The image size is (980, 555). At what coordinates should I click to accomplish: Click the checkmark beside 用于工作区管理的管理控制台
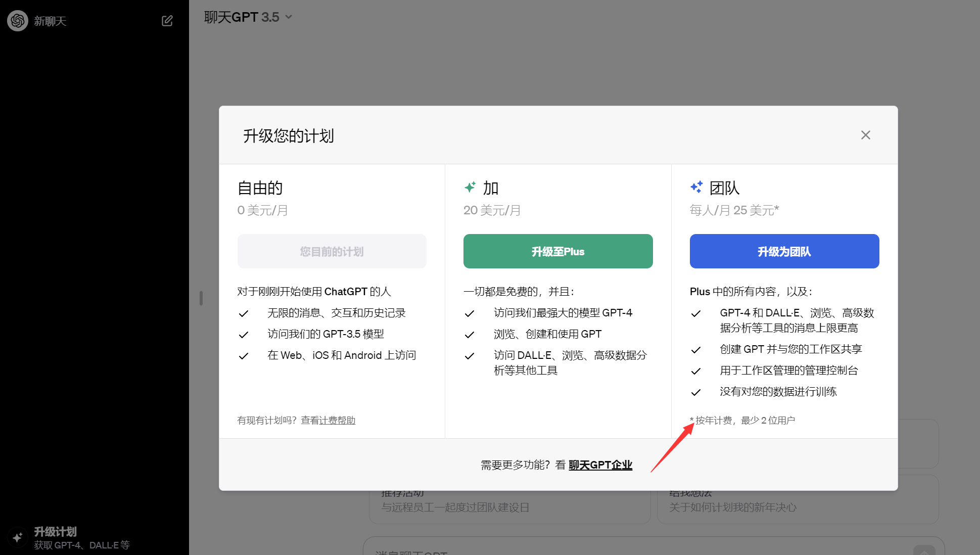coord(696,372)
